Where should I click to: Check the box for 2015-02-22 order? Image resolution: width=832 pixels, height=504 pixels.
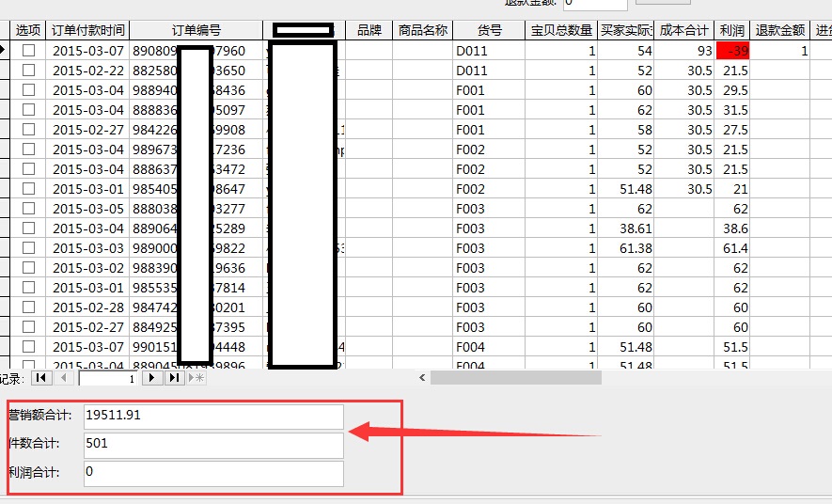click(x=28, y=71)
